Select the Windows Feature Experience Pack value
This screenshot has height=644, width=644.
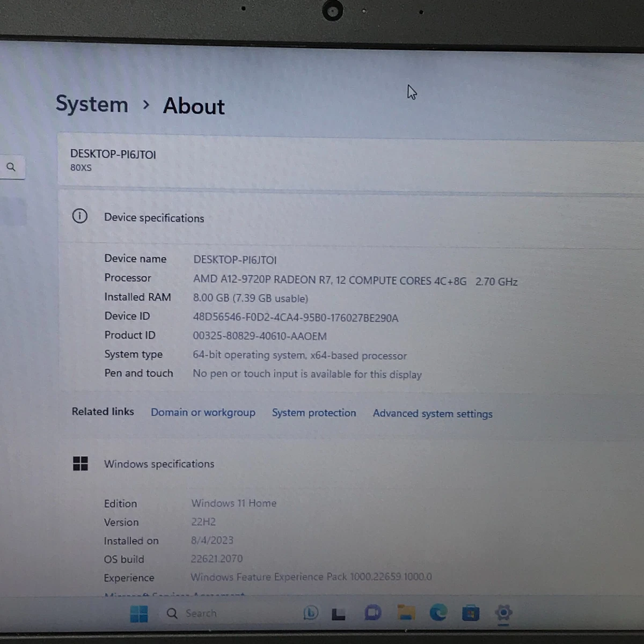(x=311, y=577)
